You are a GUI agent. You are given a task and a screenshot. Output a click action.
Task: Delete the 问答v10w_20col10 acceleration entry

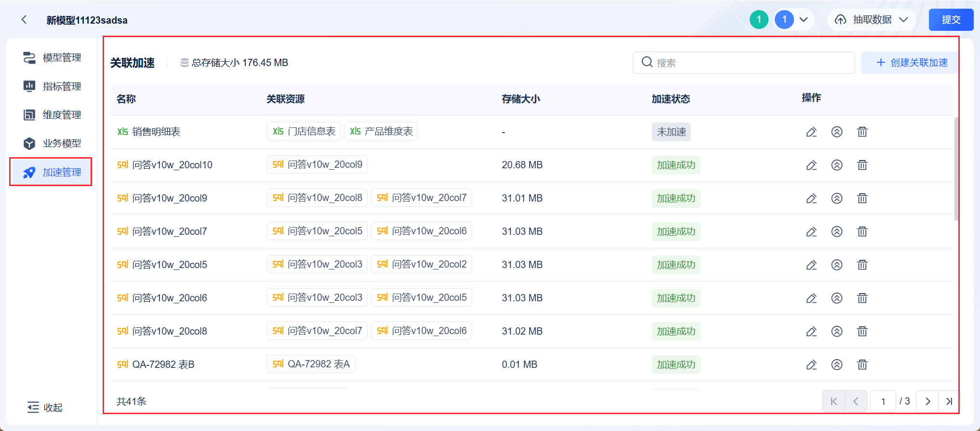coord(862,165)
